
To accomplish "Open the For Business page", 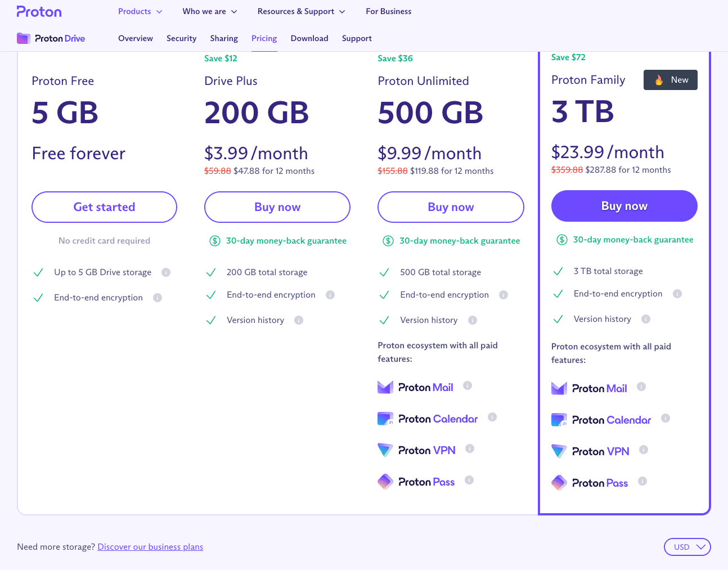I will pos(389,11).
